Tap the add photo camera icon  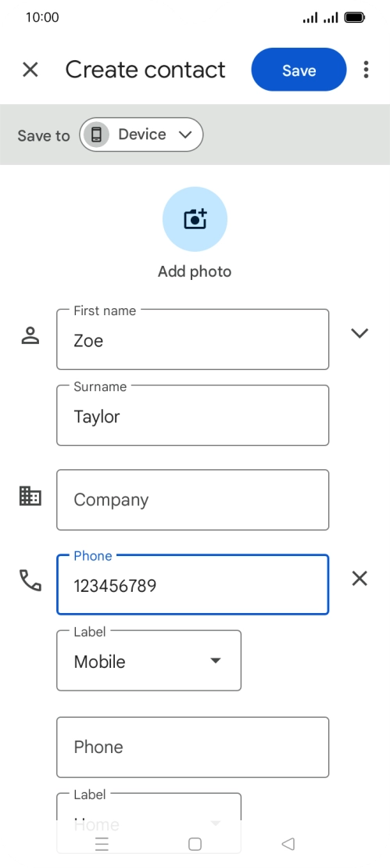[195, 219]
